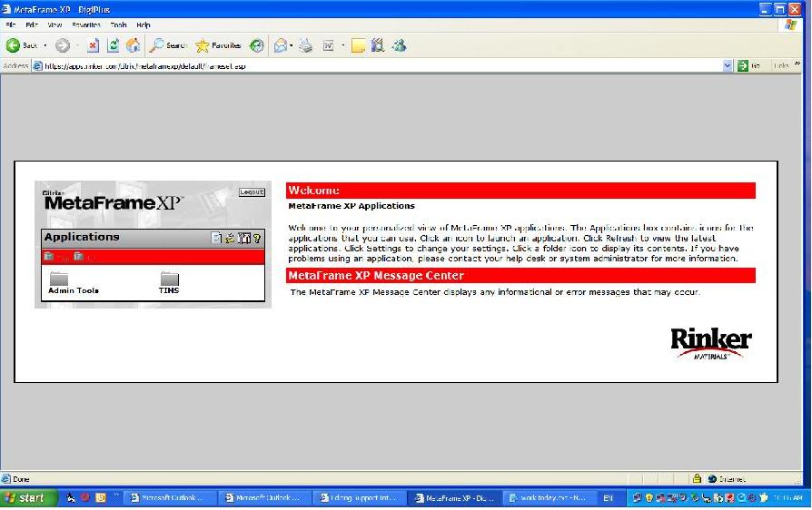Click the Logout button
Viewport: 812px width, 510px height.
pyautogui.click(x=251, y=191)
